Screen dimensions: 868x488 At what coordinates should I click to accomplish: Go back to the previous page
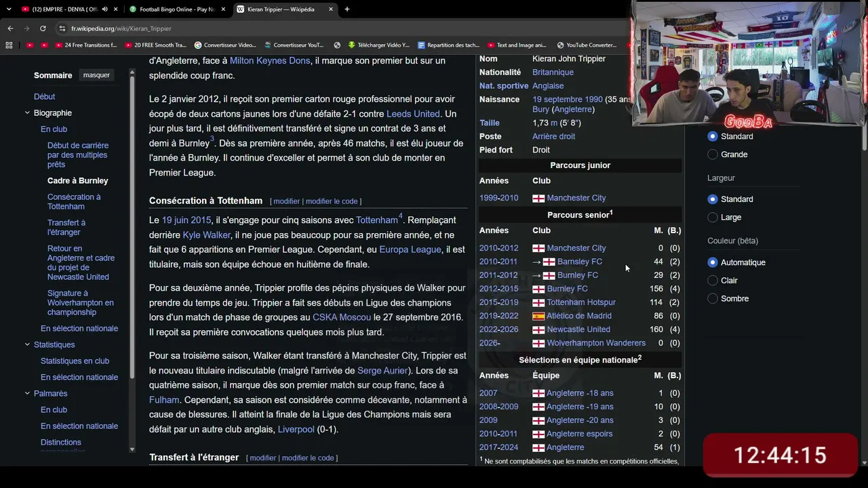point(10,28)
